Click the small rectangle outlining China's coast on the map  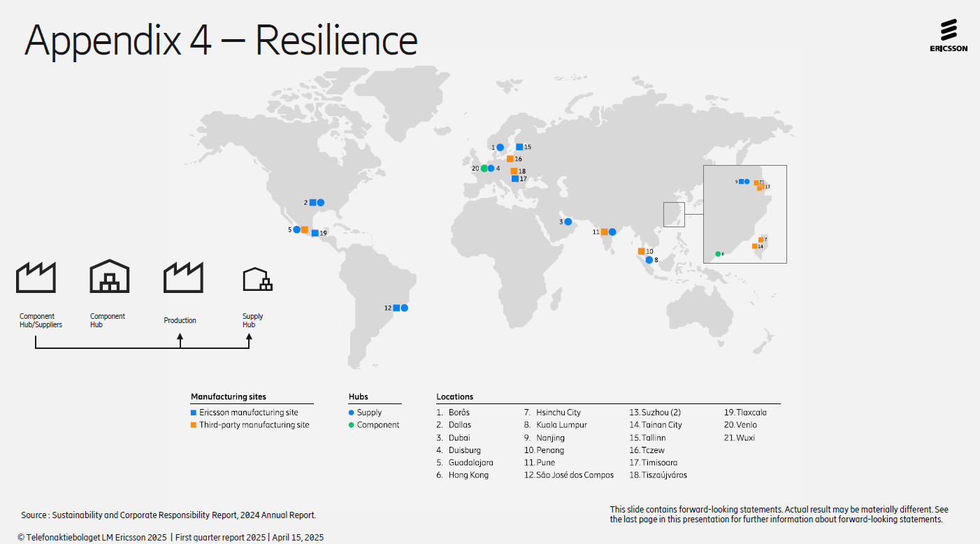coord(674,215)
